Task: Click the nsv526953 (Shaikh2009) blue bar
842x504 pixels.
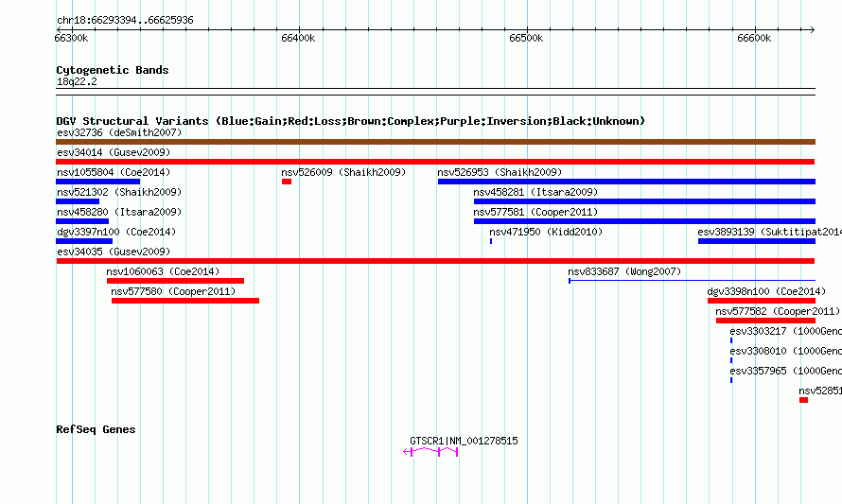Action: click(x=626, y=182)
